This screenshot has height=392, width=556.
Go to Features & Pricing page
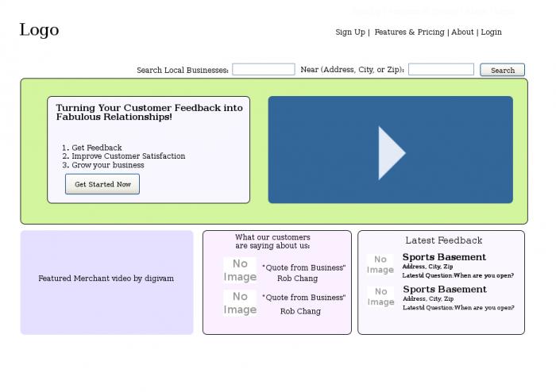(x=409, y=32)
